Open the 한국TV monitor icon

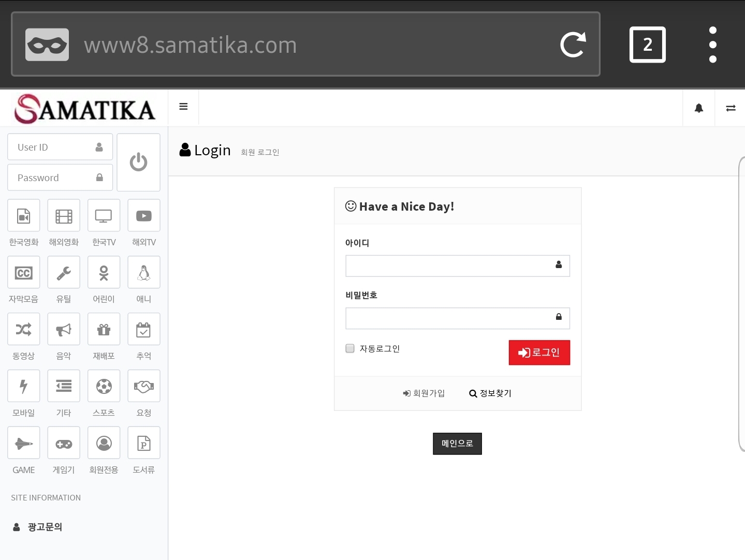(x=104, y=215)
